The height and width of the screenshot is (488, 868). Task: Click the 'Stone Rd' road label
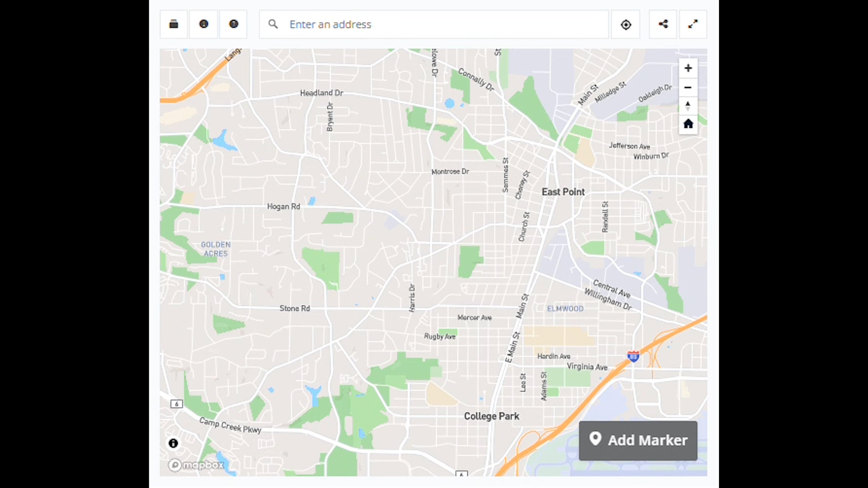294,309
